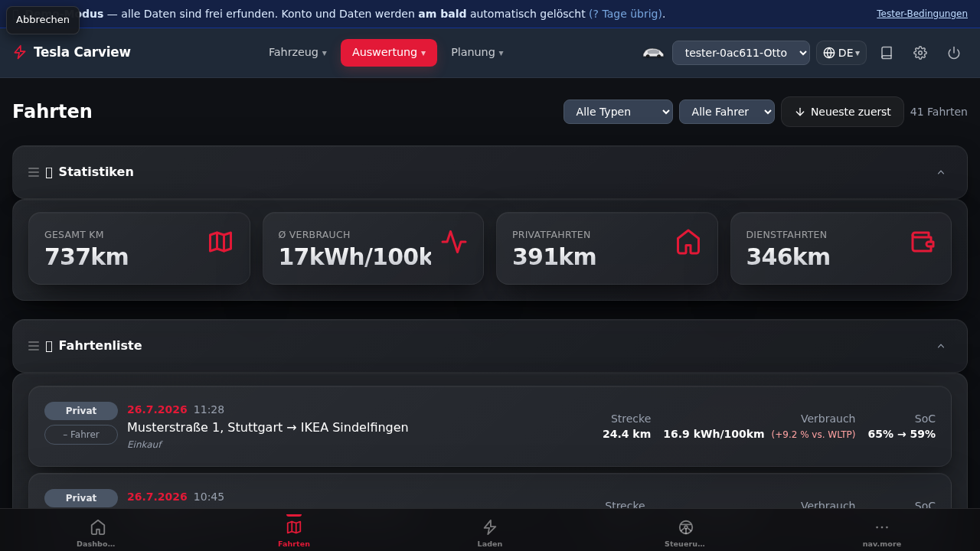Image resolution: width=980 pixels, height=551 pixels.
Task: Click the Tesla Carview lightning logo
Action: (x=20, y=52)
